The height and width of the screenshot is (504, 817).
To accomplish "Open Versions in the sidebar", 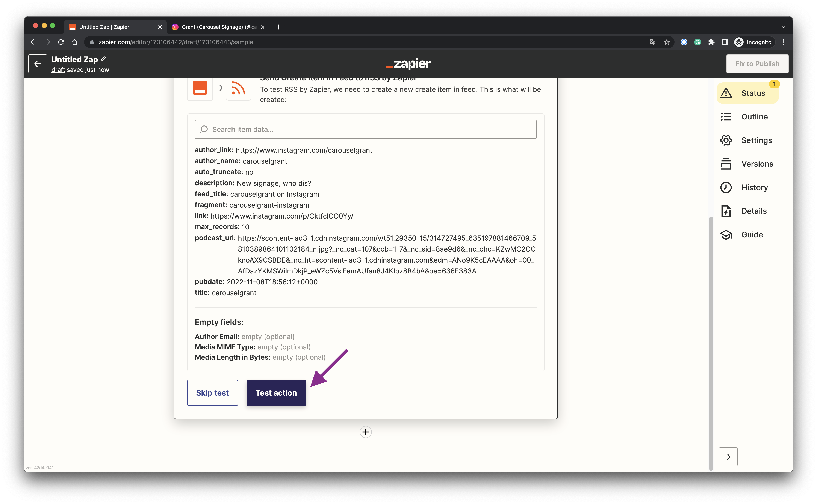I will [x=747, y=164].
